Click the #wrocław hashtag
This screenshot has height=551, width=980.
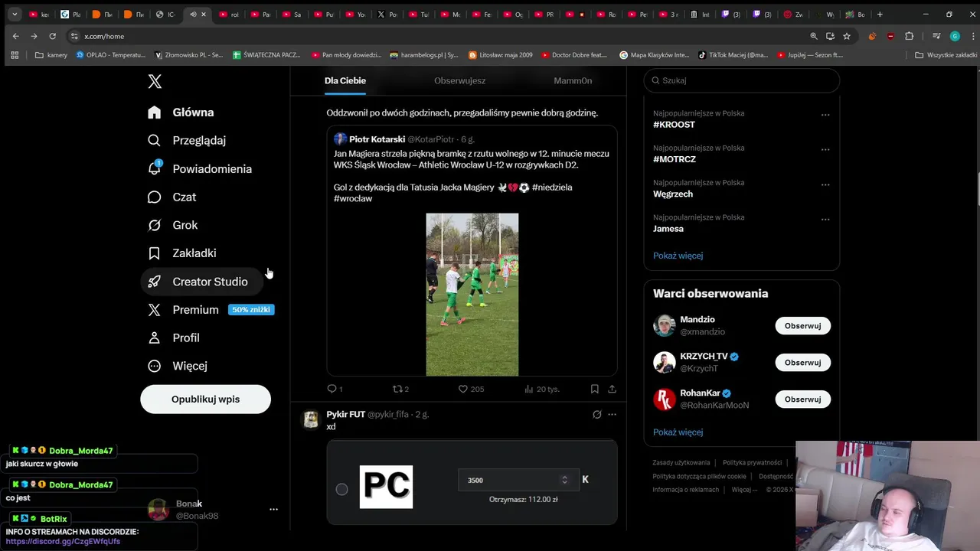point(353,199)
